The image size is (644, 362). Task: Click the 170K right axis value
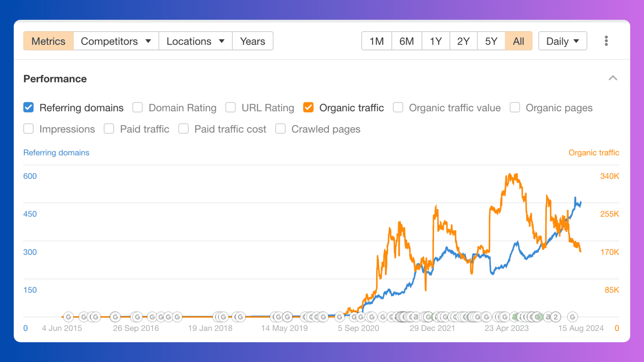609,252
